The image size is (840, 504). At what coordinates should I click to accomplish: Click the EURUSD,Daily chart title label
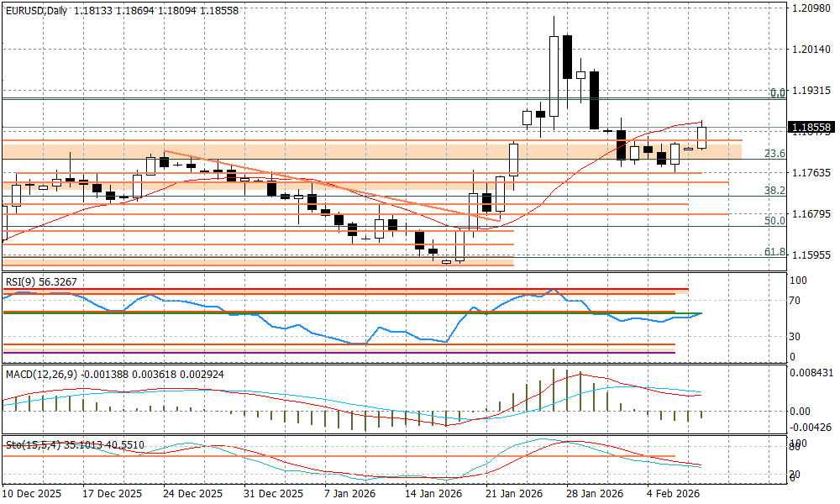(36, 11)
